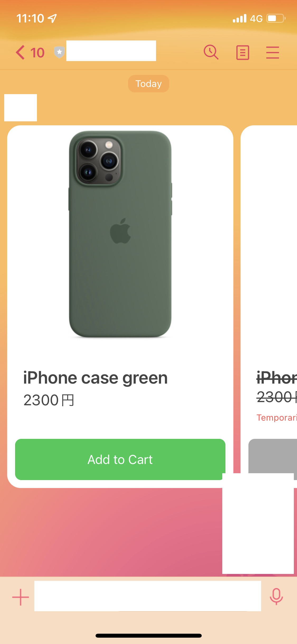Tap the greyed-out button on second card
Image resolution: width=297 pixels, height=644 pixels.
point(273,456)
